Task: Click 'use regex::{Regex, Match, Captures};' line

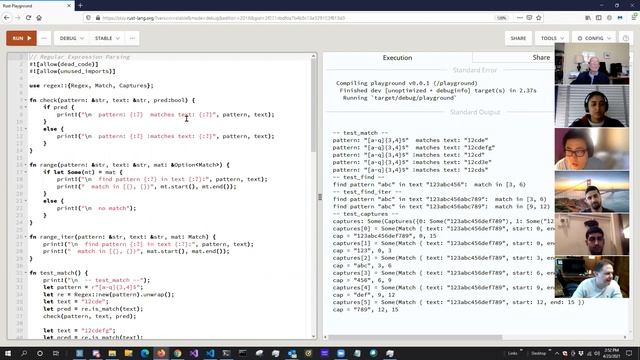Action: 91,86
